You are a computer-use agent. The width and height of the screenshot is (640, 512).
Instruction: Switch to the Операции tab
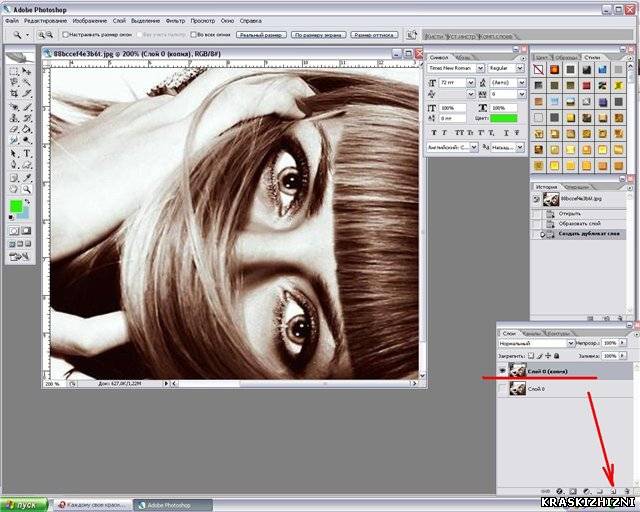(577, 187)
